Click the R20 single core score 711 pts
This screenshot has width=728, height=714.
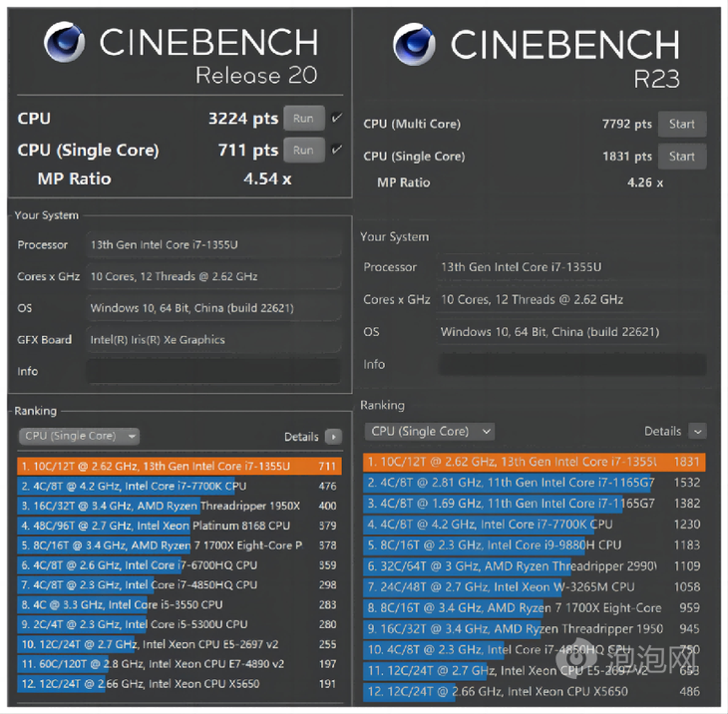click(x=248, y=151)
